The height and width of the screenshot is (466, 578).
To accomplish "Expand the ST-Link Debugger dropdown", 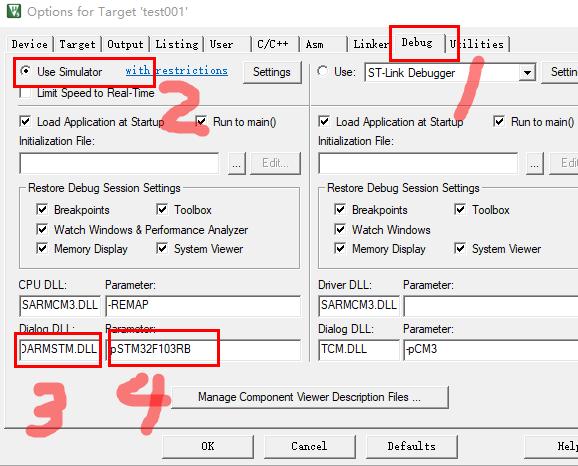I will [x=527, y=72].
